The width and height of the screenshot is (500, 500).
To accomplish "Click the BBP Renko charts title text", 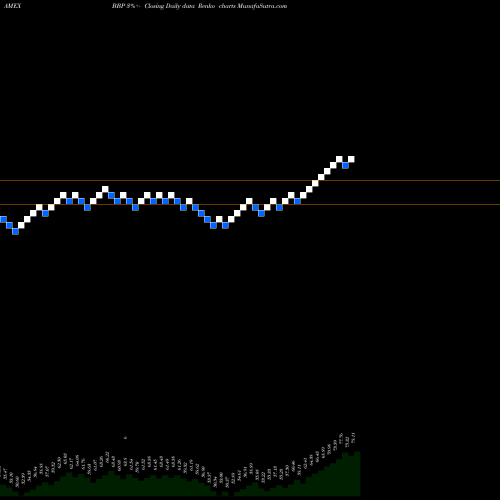I will (199, 6).
